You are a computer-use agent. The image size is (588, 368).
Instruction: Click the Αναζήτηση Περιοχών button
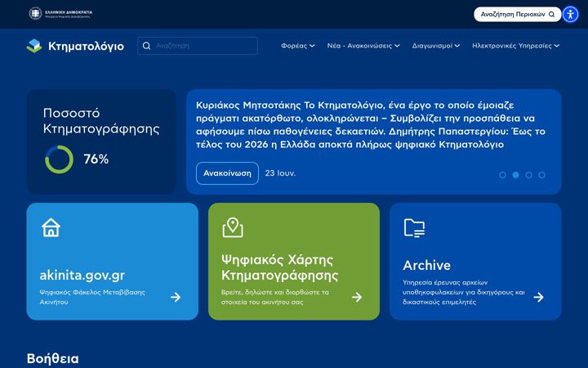pos(518,14)
